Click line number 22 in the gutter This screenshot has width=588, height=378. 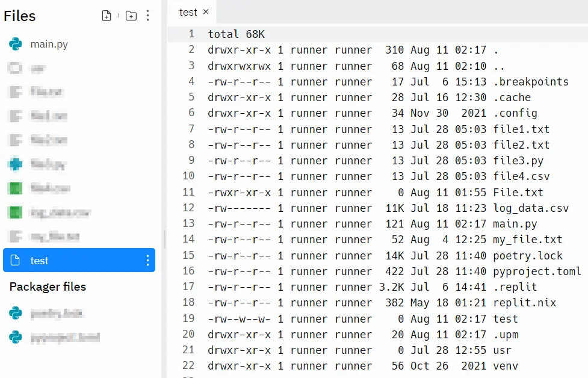(188, 365)
